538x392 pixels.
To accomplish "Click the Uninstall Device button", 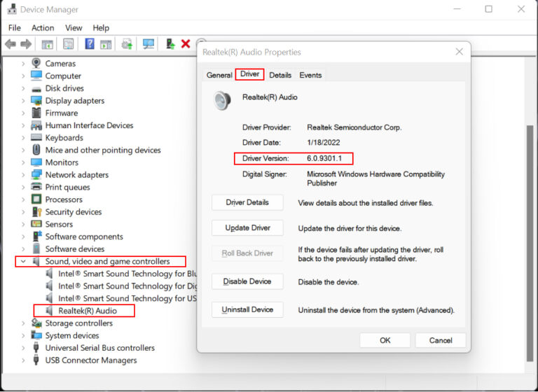I will 247,309.
